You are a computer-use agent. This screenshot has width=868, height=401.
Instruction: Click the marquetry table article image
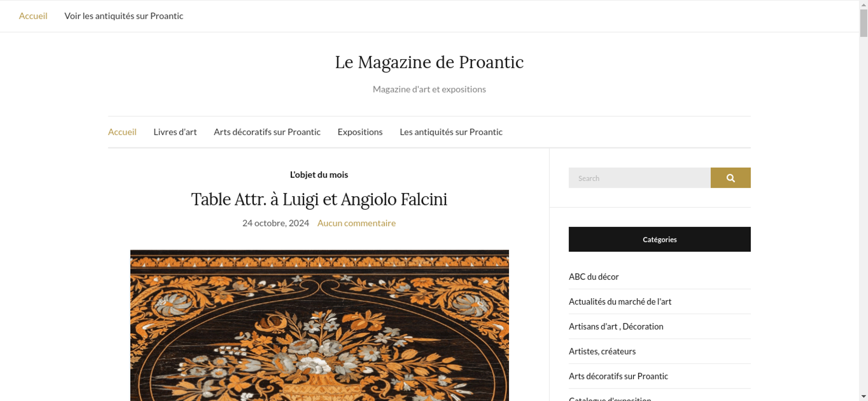[319, 325]
